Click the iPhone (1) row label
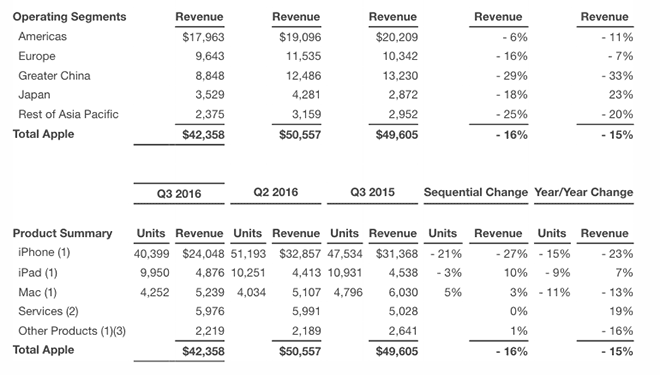The width and height of the screenshot is (660, 375). tap(44, 253)
